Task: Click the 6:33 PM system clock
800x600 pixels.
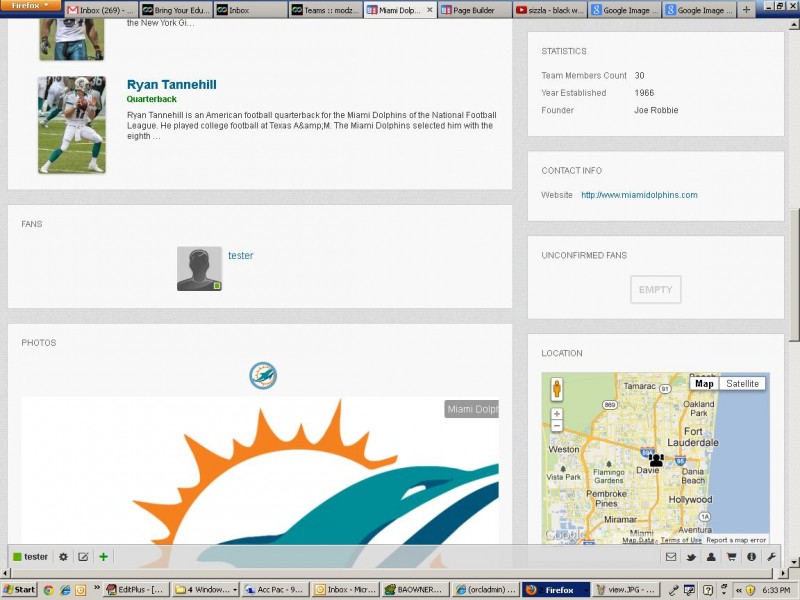Action: point(777,590)
